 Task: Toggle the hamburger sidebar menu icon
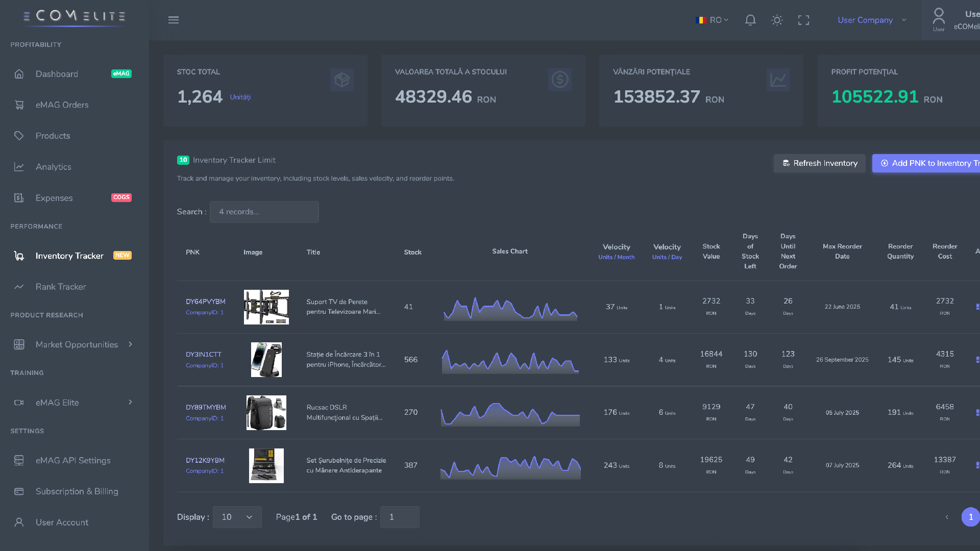tap(174, 20)
